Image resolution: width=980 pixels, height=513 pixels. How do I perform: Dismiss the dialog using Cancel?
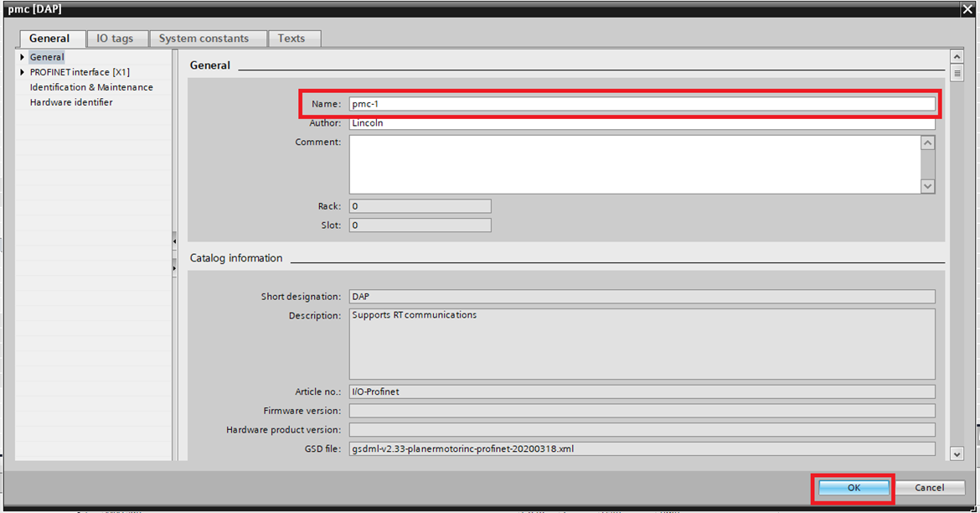click(930, 487)
